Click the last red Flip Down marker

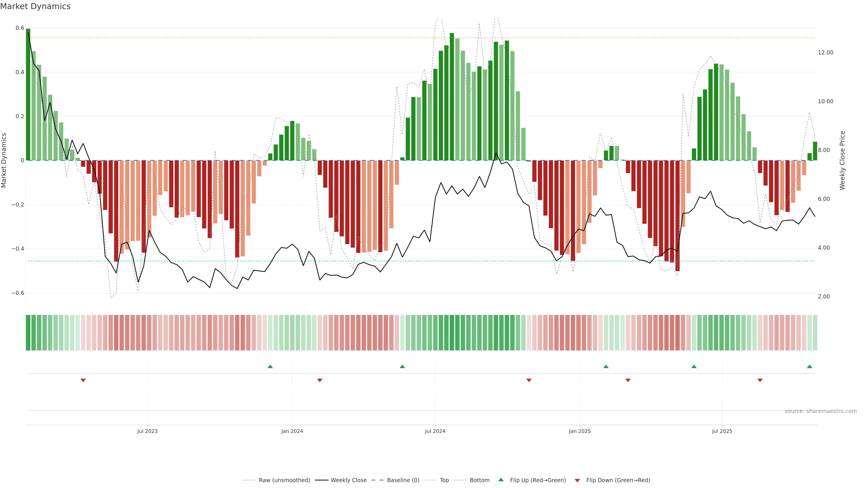pos(760,380)
